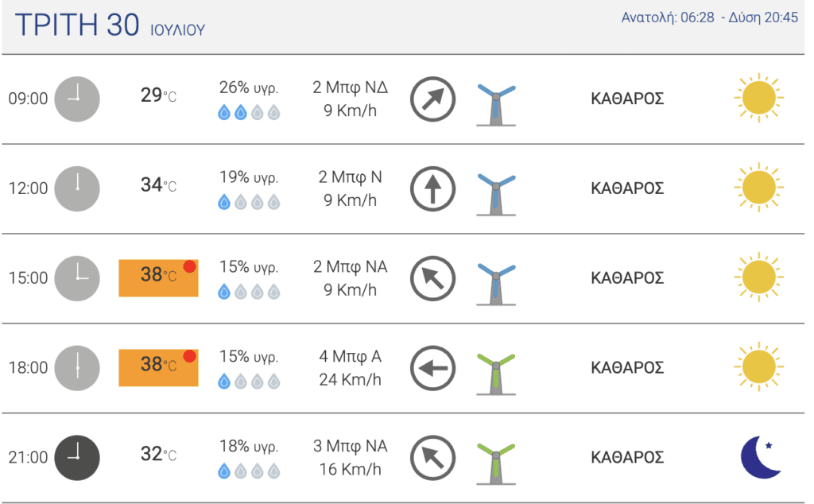Screen dimensions: 814x504
Task: Click the east wind arrow at 18:00
Action: [433, 368]
